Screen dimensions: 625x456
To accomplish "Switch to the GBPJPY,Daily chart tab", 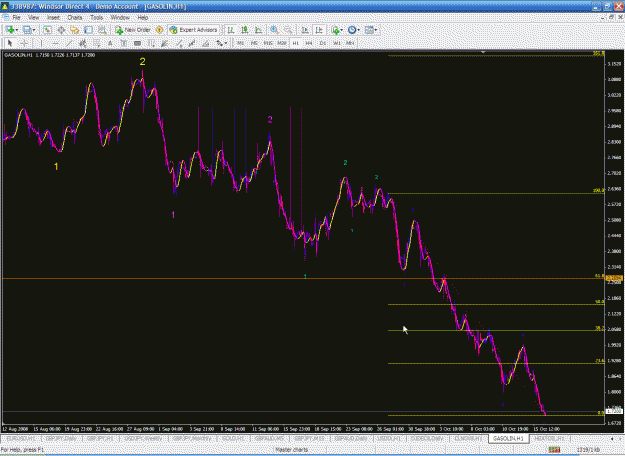I will (61, 438).
